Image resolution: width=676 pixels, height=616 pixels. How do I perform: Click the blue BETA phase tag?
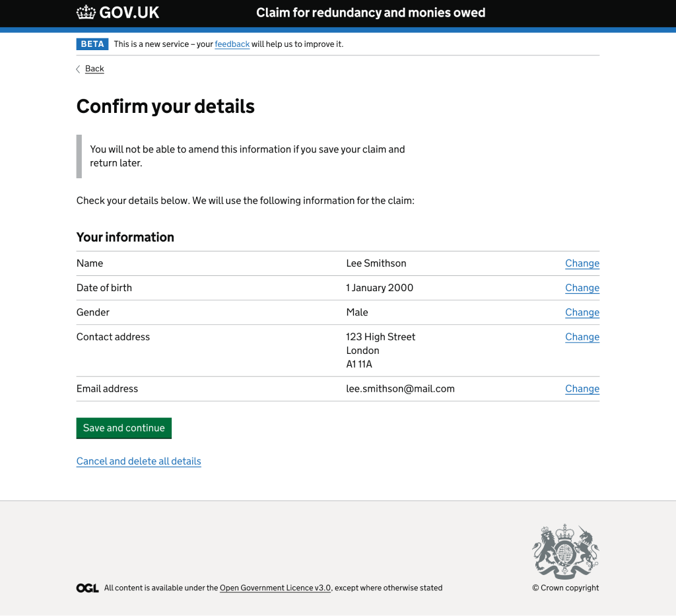coord(92,44)
